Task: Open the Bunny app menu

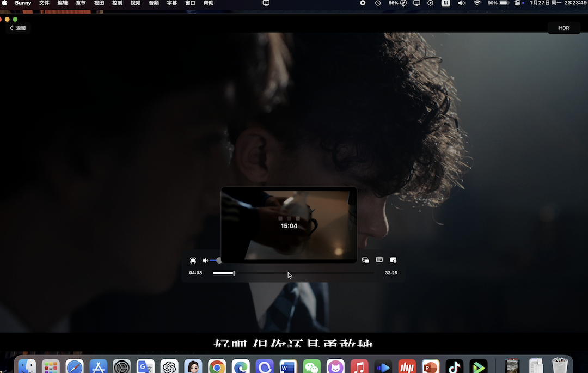Action: (x=23, y=3)
